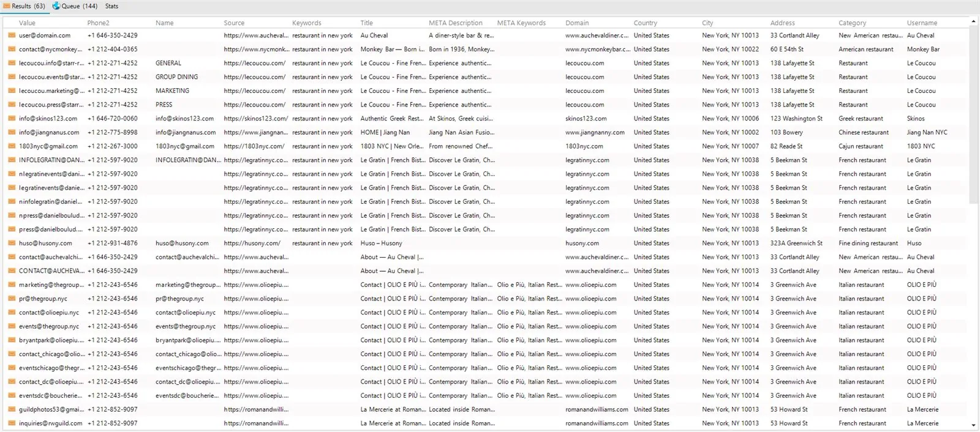Switch to the Stats tab
980x432 pixels.
pyautogui.click(x=111, y=6)
